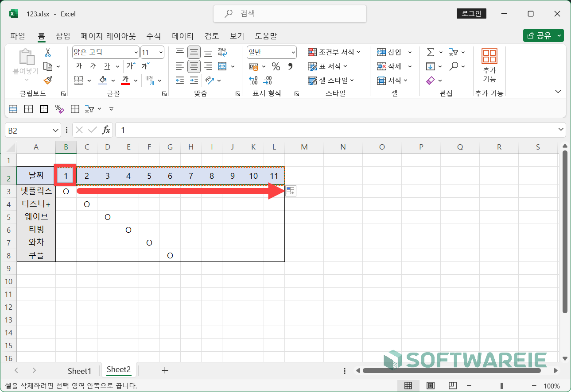571x392 pixels.
Task: Click the AutoSum sigma icon
Action: (x=431, y=52)
